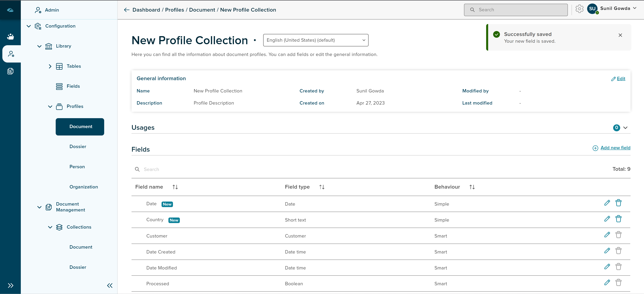Click the edit pencil for Customer field
Screen dimensions: 644x294
[607, 235]
